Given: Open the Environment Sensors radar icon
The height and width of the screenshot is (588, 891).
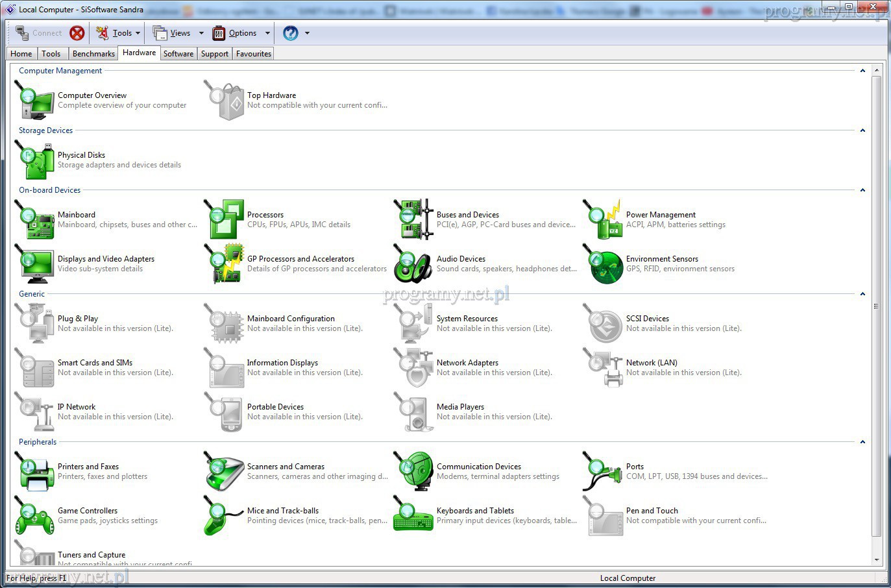Looking at the screenshot, I should (604, 265).
